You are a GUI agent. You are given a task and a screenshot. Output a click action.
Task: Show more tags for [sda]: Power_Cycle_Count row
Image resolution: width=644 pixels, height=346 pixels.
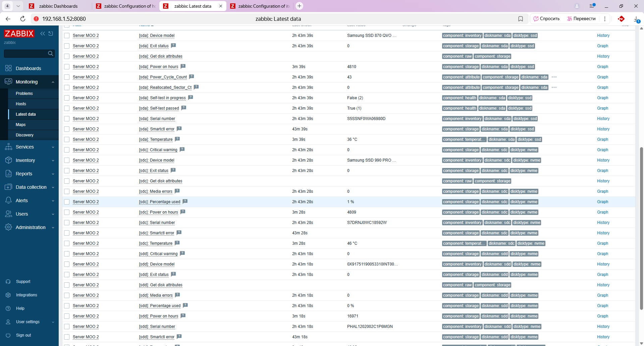[x=554, y=77]
